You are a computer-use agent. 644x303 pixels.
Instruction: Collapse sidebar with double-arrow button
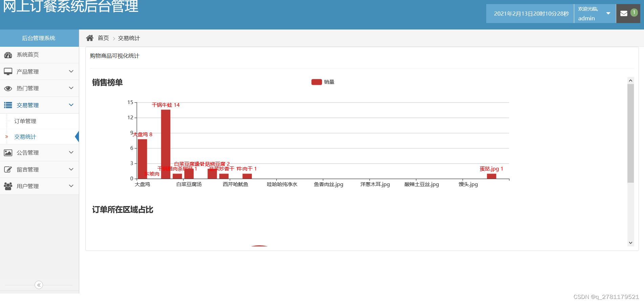click(39, 285)
